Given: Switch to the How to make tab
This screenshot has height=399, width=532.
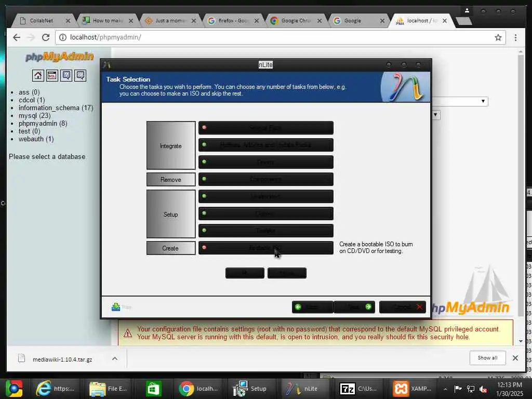Looking at the screenshot, I should (x=107, y=21).
